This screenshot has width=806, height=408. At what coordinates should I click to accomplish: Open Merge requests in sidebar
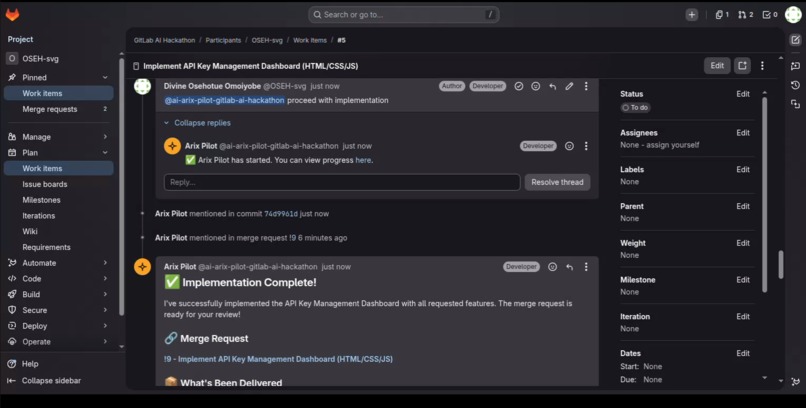(x=59, y=109)
